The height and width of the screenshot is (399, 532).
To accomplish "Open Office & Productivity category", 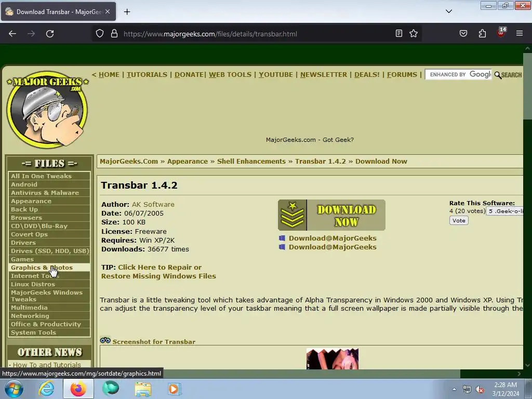I will pos(49,324).
